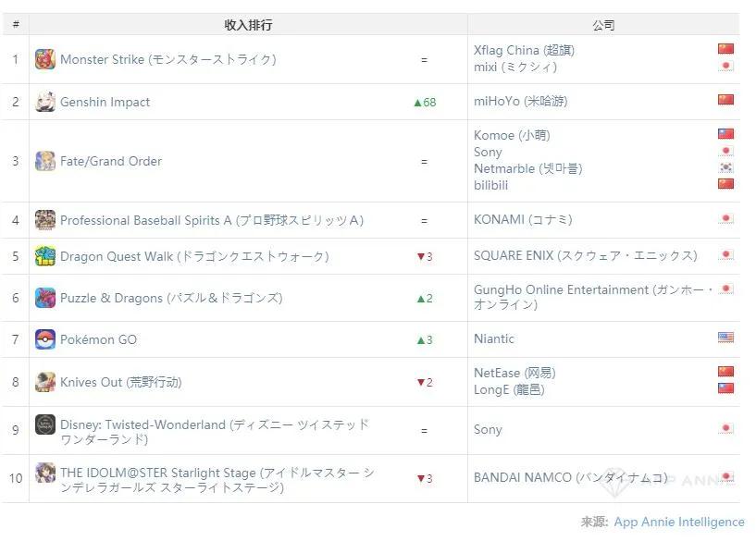Click the Genshin Impact app icon
The height and width of the screenshot is (541, 756).
44,102
